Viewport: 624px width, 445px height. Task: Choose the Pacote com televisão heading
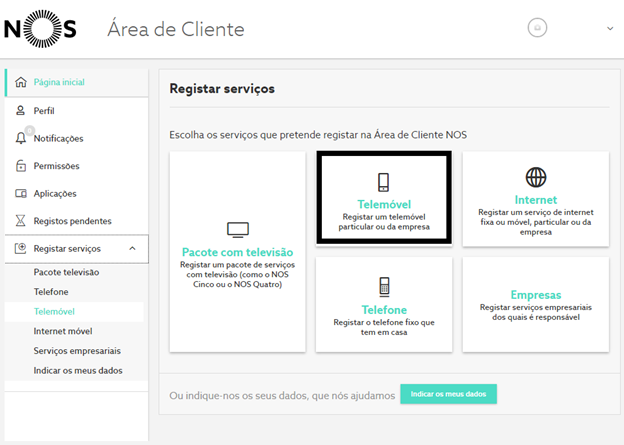[238, 252]
